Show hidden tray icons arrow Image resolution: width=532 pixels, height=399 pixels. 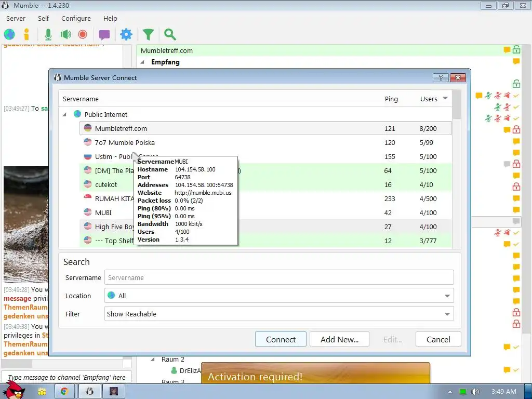pos(450,392)
